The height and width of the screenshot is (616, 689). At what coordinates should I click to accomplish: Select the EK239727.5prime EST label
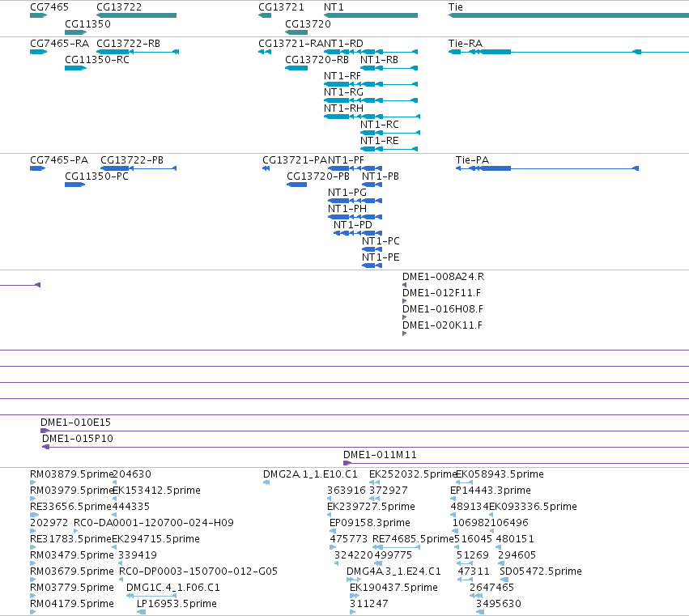pos(371,507)
